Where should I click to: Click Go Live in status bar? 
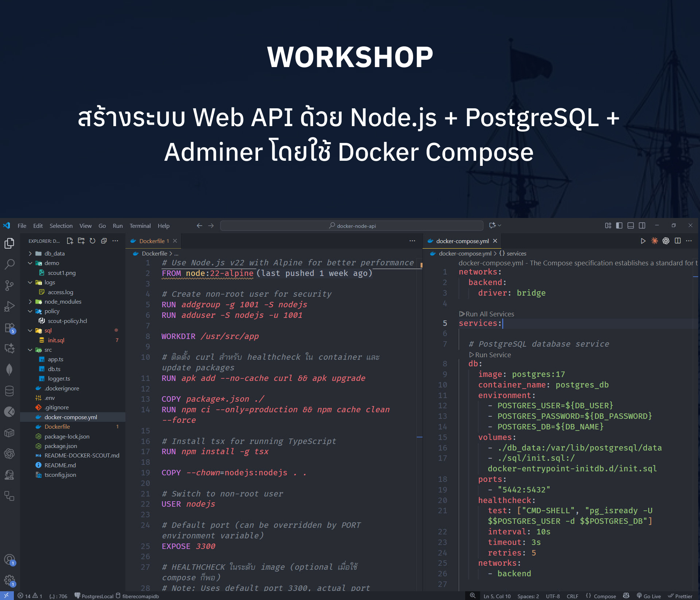click(649, 596)
